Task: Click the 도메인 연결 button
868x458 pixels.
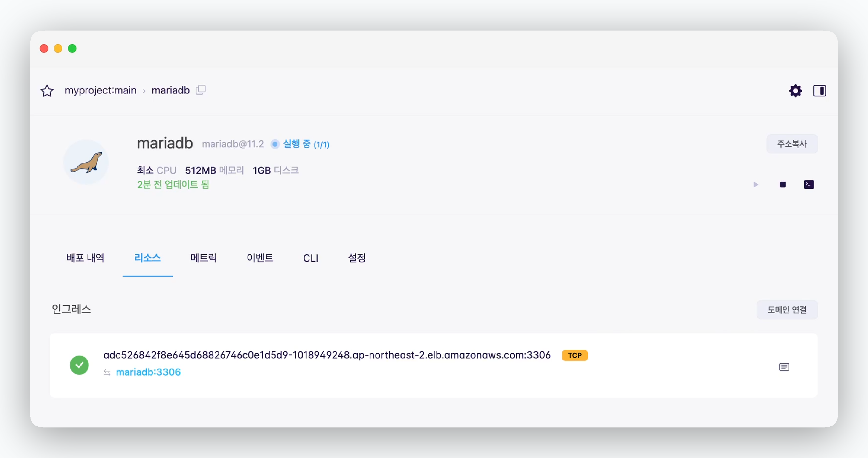Action: 787,310
